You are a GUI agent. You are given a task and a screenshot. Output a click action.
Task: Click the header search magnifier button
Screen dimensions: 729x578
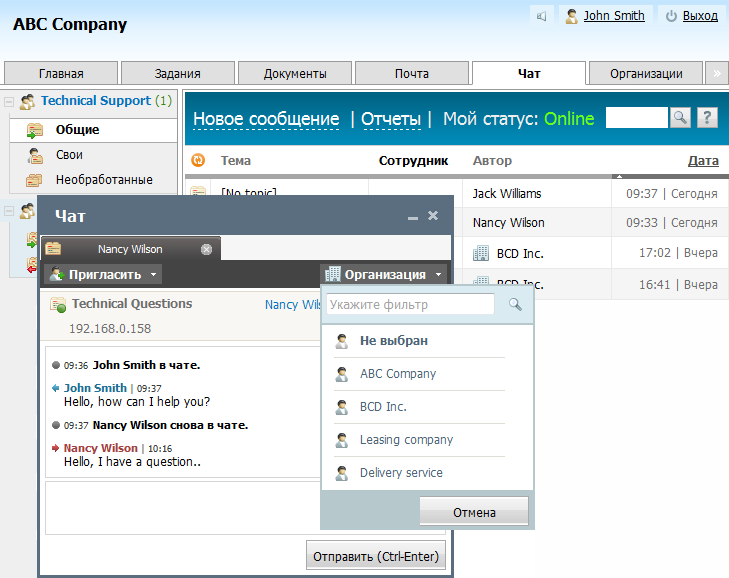(680, 118)
